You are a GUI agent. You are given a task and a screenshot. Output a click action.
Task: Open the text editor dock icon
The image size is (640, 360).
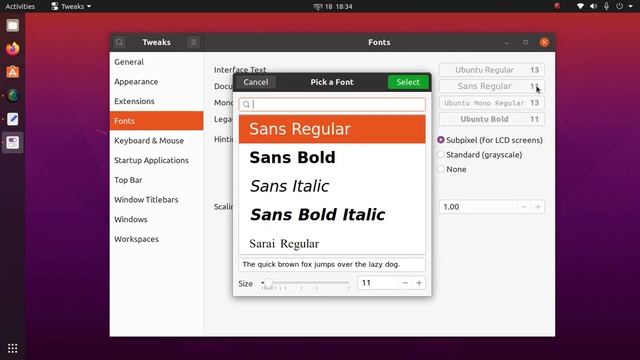[x=13, y=119]
